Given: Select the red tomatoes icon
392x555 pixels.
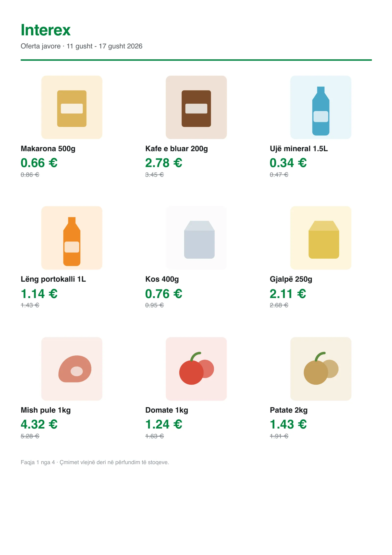Looking at the screenshot, I should click(x=196, y=369).
